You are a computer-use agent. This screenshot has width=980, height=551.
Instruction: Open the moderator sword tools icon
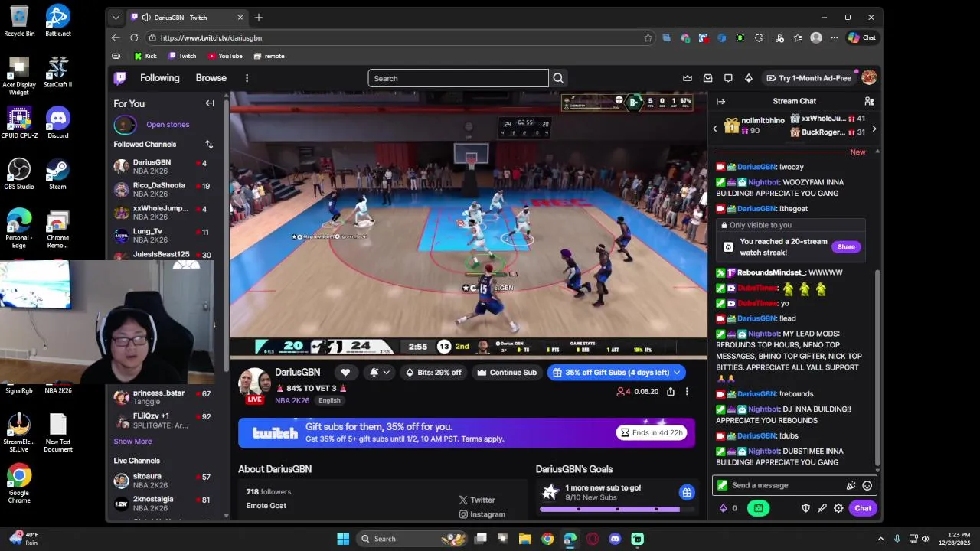822,508
